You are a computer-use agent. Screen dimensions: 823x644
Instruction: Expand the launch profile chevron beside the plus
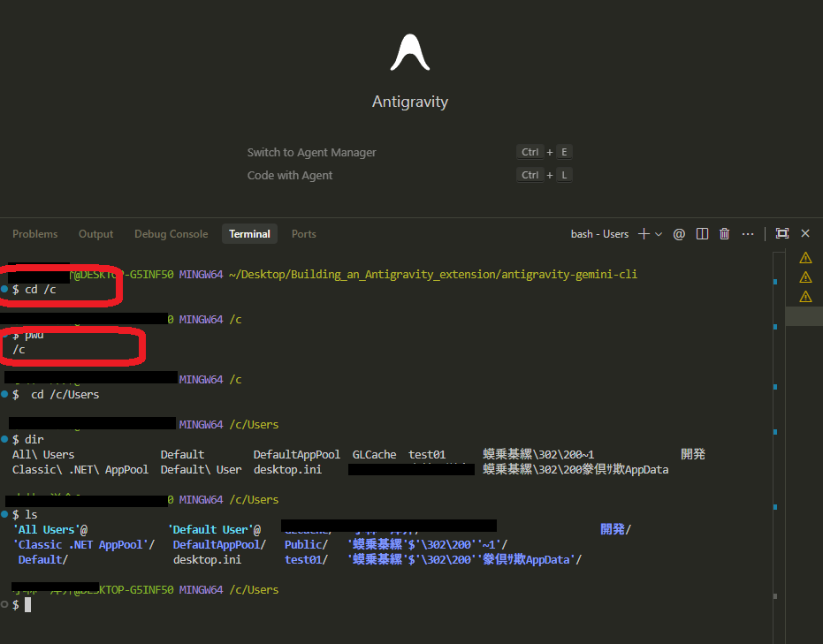coord(659,234)
